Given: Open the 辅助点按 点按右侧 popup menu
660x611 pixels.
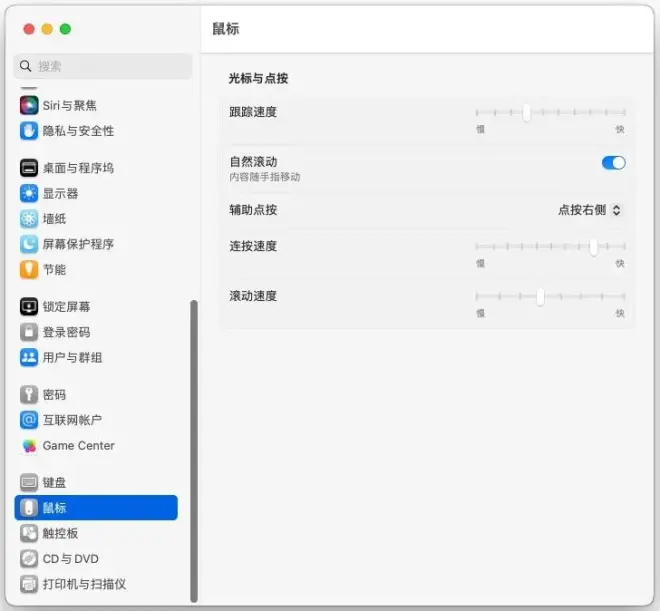Looking at the screenshot, I should pyautogui.click(x=589, y=210).
